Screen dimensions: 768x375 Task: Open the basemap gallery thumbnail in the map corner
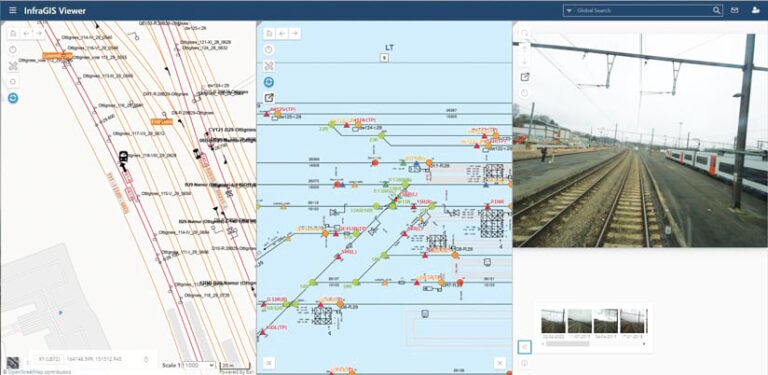[13, 363]
